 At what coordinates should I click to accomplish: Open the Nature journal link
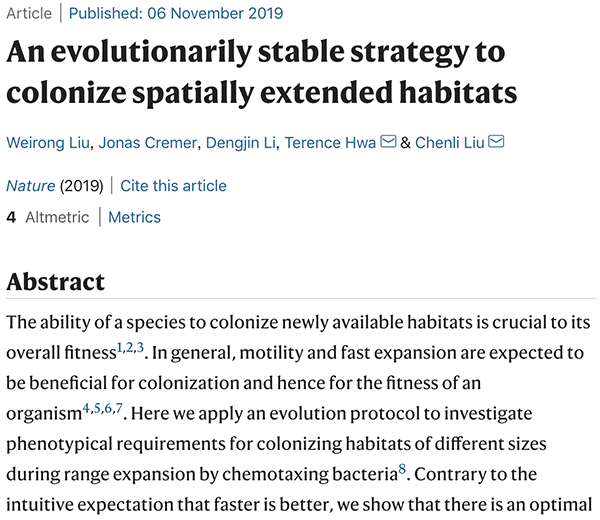(31, 186)
